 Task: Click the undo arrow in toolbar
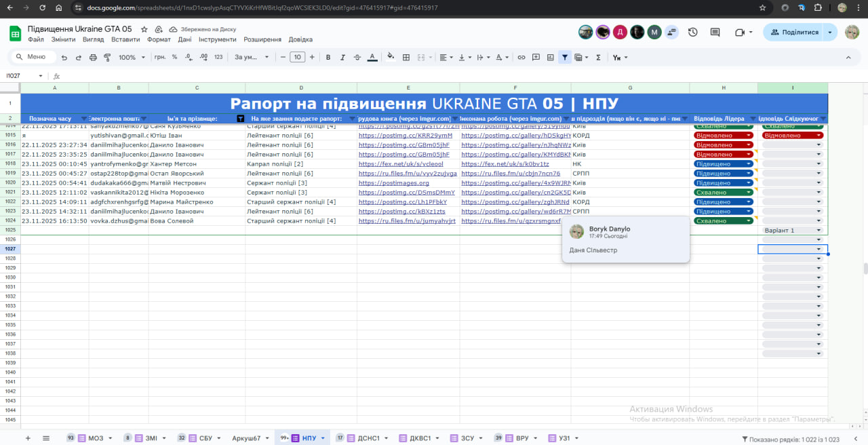[x=64, y=58]
